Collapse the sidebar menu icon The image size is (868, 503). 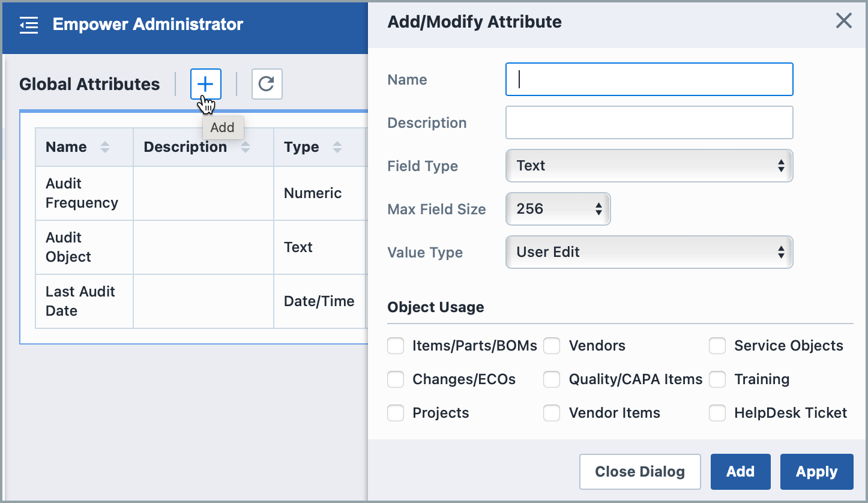(x=29, y=25)
